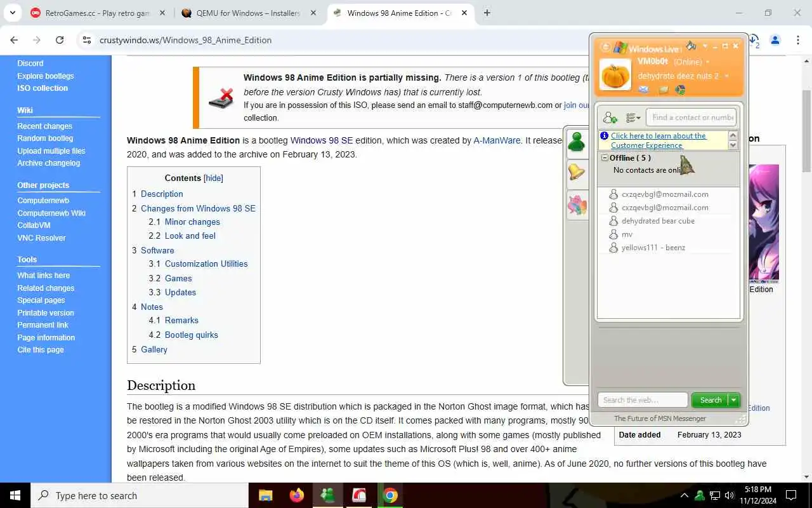
Task: Click the missing-floppy notice icon
Action: coord(221,98)
